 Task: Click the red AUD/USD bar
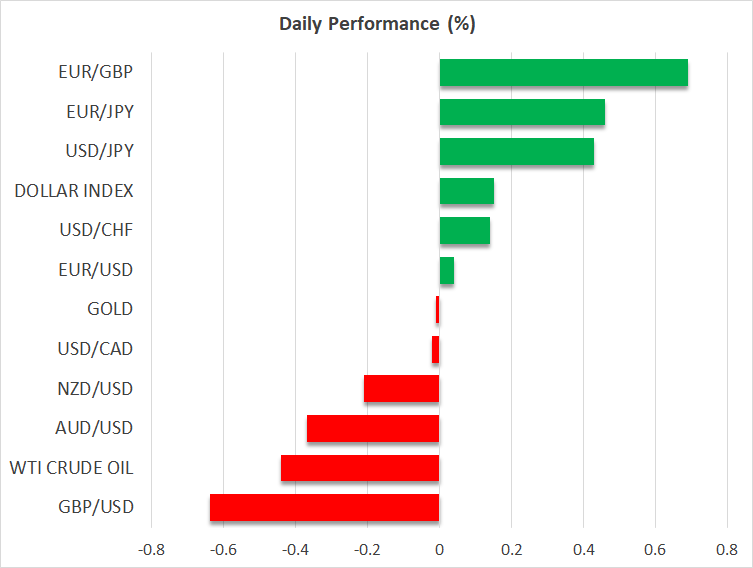point(373,428)
